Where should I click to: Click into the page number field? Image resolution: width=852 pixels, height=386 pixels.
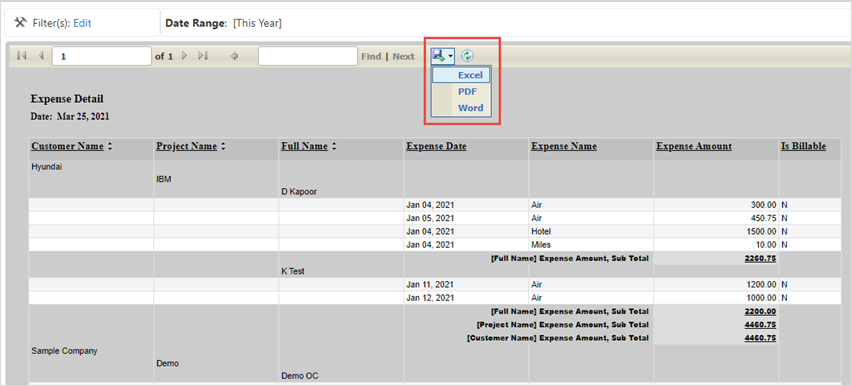pos(102,56)
